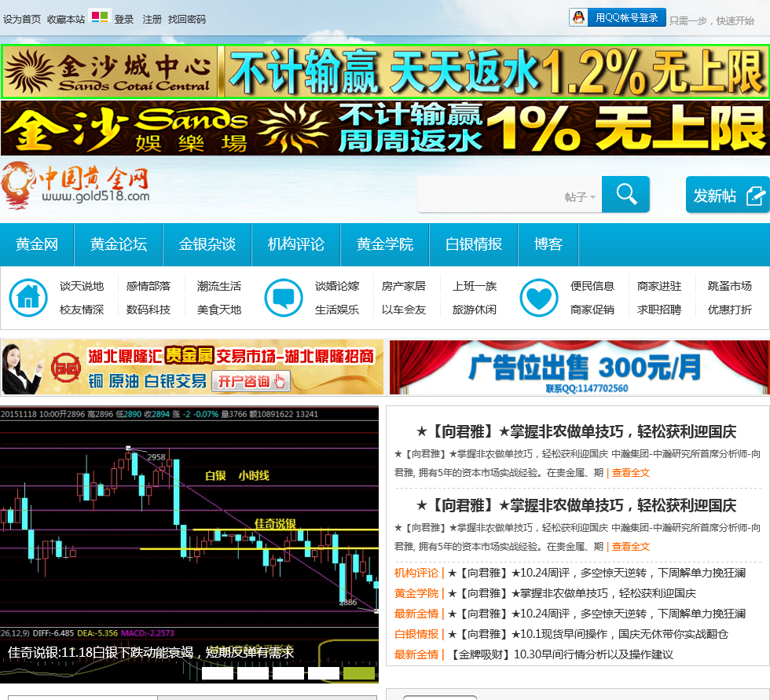Open the 帖子 search type dropdown
Viewport: 770px width, 700px height.
point(580,197)
